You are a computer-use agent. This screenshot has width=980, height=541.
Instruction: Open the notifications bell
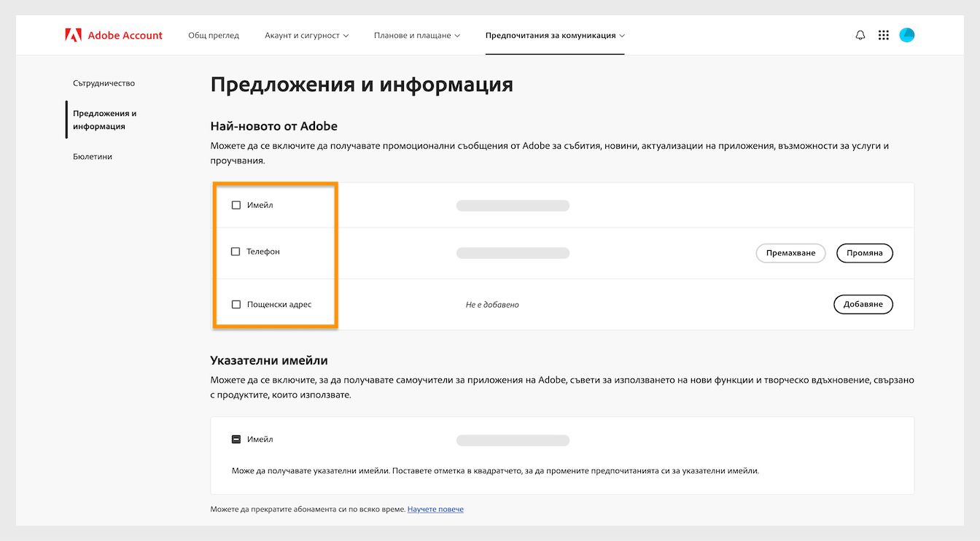click(860, 34)
